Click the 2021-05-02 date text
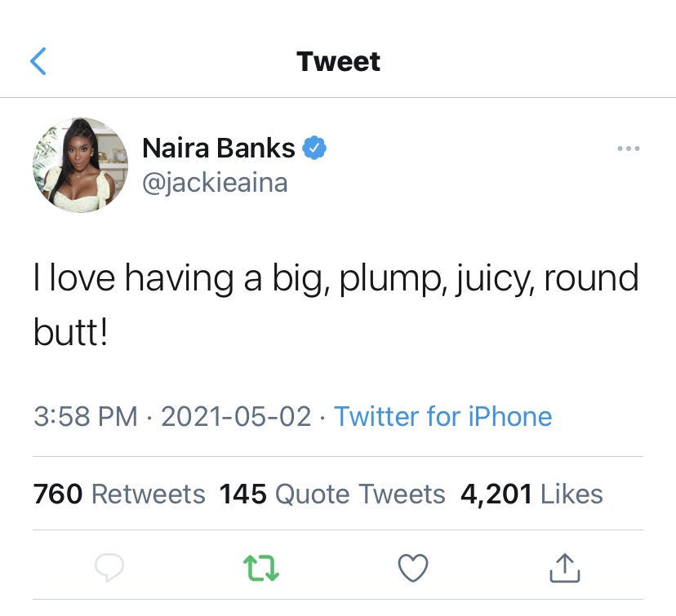The width and height of the screenshot is (676, 616). 236,417
